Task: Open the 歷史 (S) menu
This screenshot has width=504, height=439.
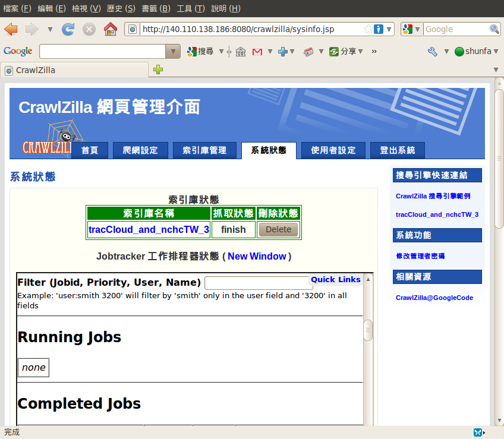Action: pos(121,8)
